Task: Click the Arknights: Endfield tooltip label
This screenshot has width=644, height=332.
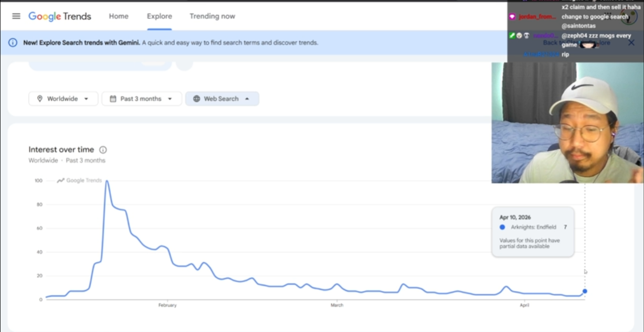Action: [x=533, y=227]
